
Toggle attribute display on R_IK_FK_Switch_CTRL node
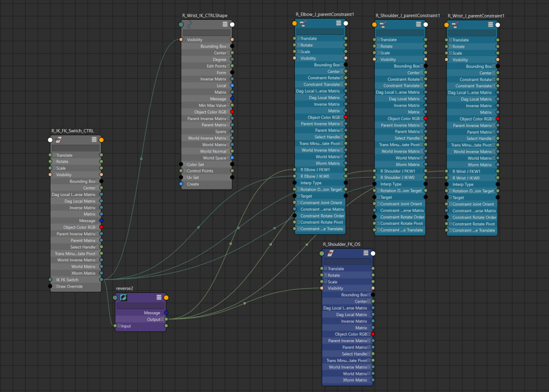[94, 140]
